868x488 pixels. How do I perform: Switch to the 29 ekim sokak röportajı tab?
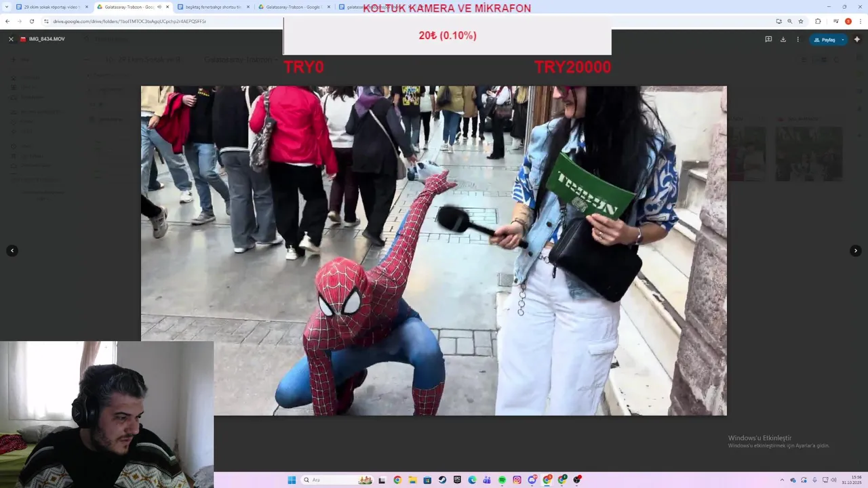tap(52, 7)
